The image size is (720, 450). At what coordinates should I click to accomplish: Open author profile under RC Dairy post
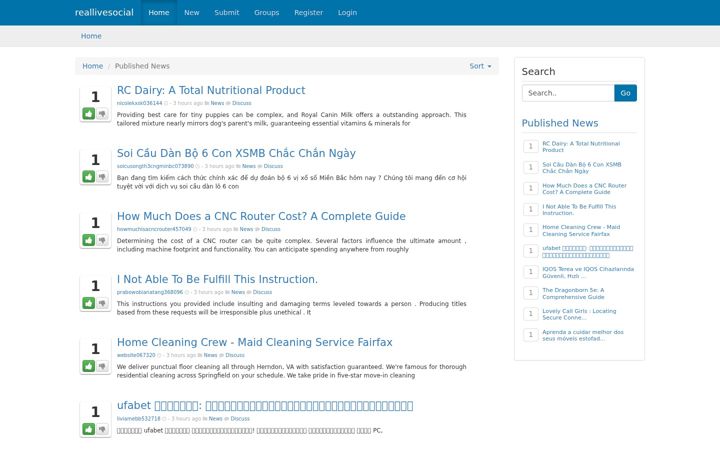coord(140,103)
